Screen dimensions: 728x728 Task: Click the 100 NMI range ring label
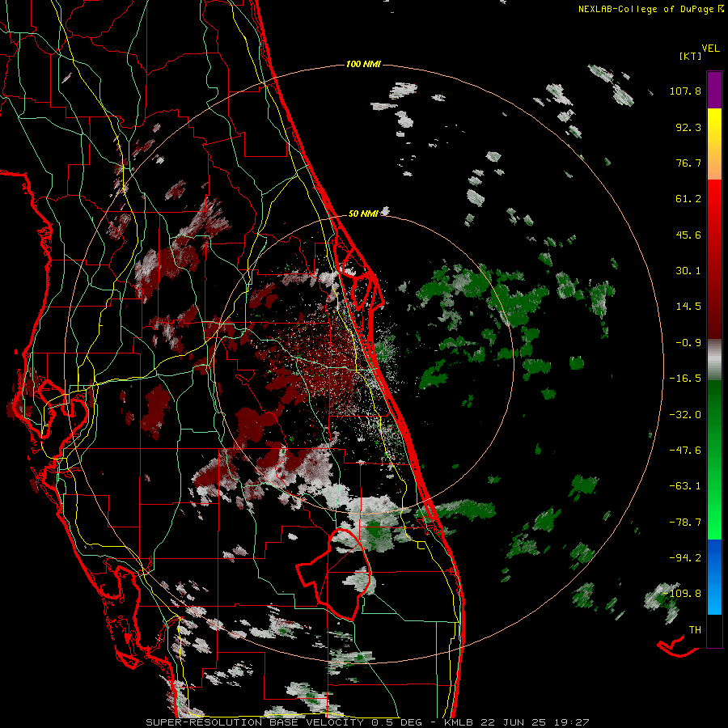click(x=363, y=64)
